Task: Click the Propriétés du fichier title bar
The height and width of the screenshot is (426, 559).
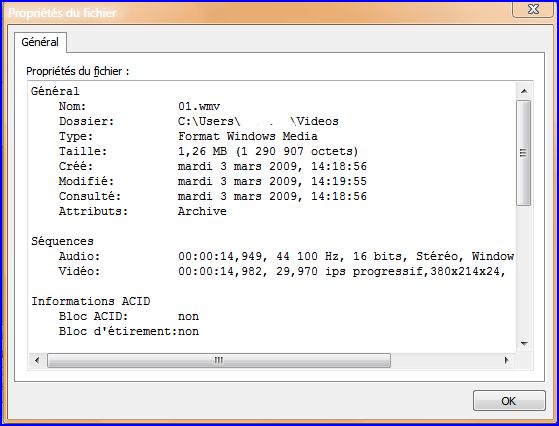Action: [257, 13]
